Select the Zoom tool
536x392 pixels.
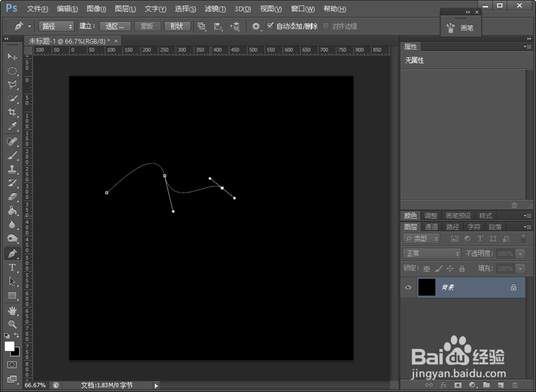pos(12,324)
